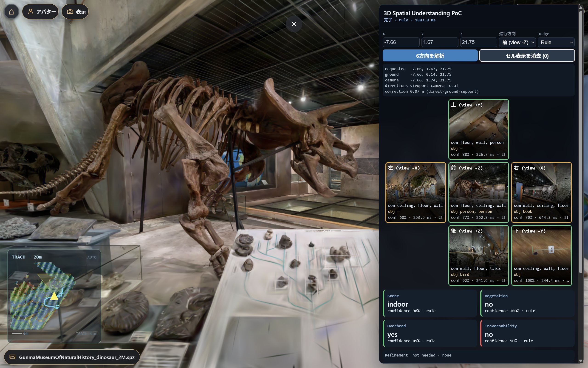Click the '完了 · rule · 1883.8 ms' status
The image size is (588, 368).
click(409, 20)
